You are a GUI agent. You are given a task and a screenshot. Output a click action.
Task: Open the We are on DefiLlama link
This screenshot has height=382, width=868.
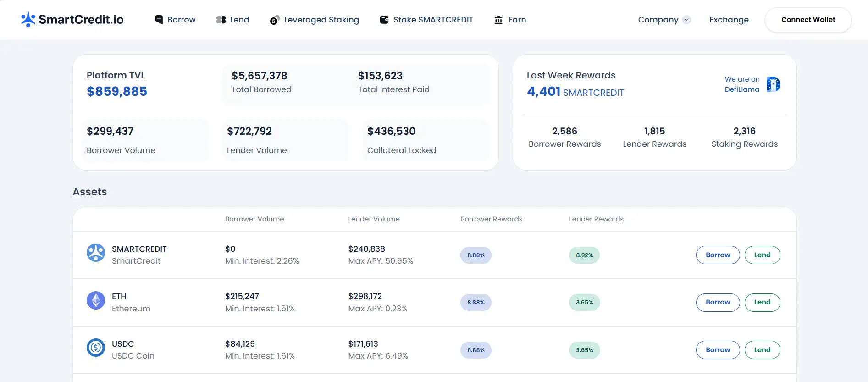(x=742, y=84)
